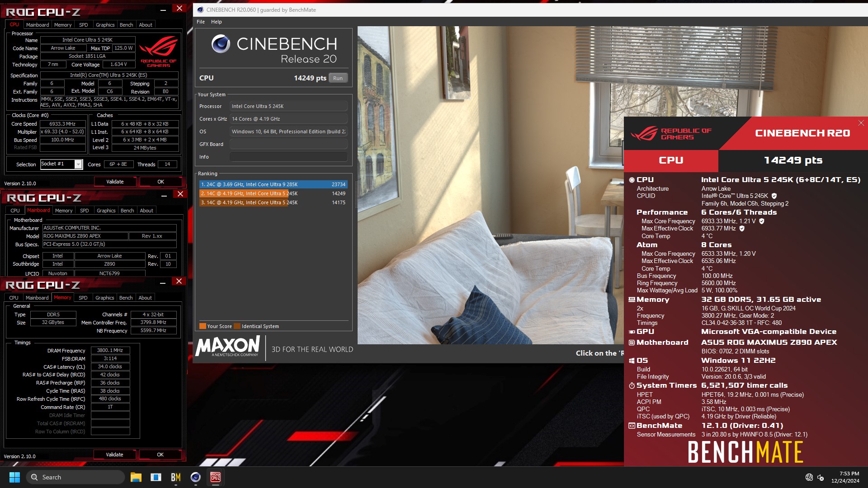Switch to Memory tab in top CPU-Z

click(x=63, y=25)
